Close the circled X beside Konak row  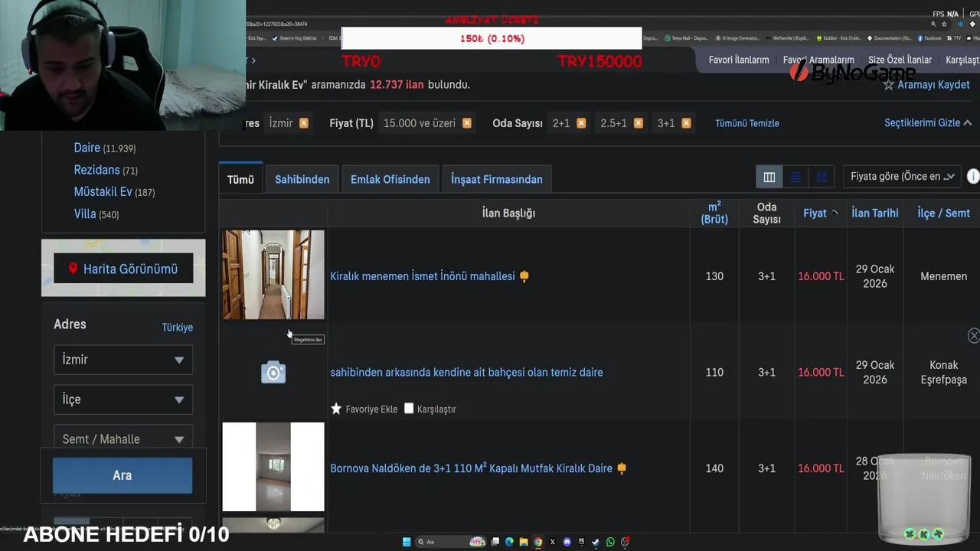(x=974, y=336)
